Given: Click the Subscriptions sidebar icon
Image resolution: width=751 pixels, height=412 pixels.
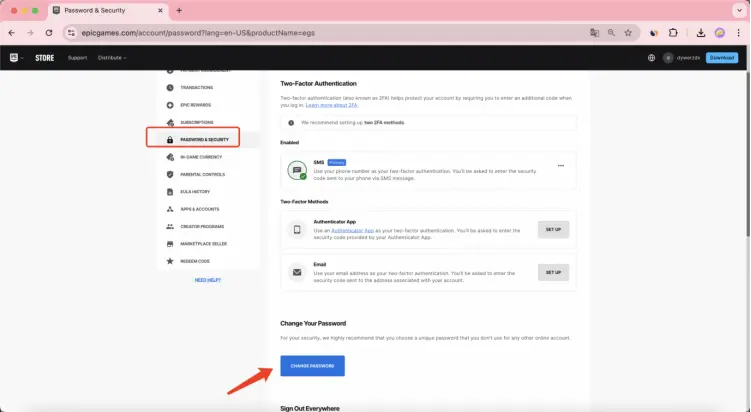Looking at the screenshot, I should [x=170, y=123].
